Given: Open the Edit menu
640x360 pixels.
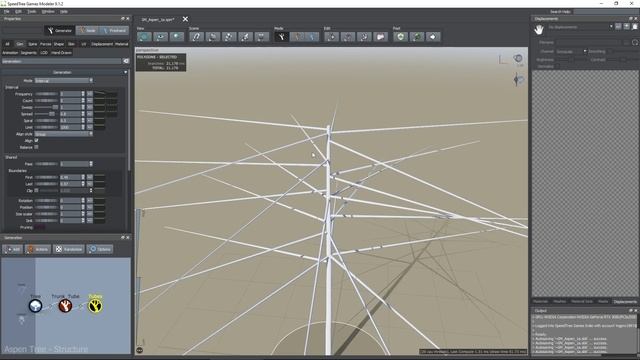Looking at the screenshot, I should 18,11.
